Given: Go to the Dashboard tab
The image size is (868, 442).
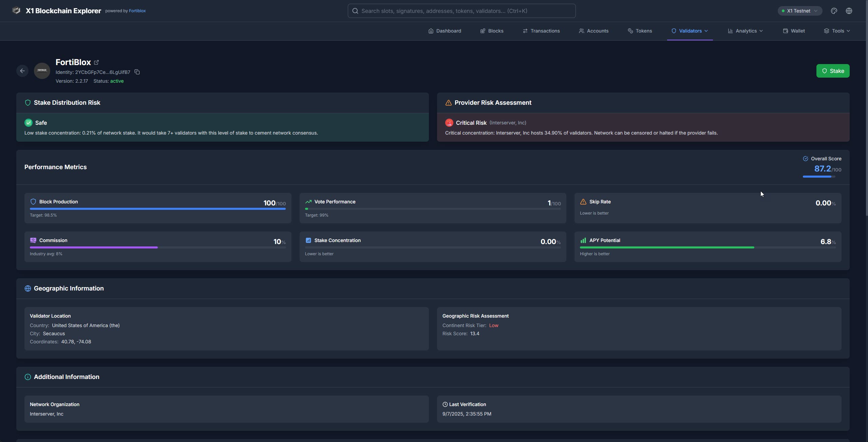Looking at the screenshot, I should pos(445,31).
